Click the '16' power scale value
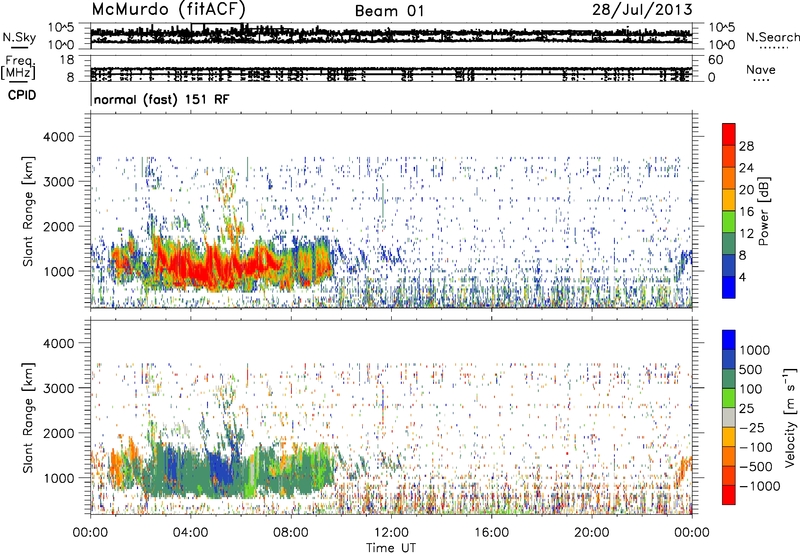Screen dimensions: 800x554 click(746, 212)
